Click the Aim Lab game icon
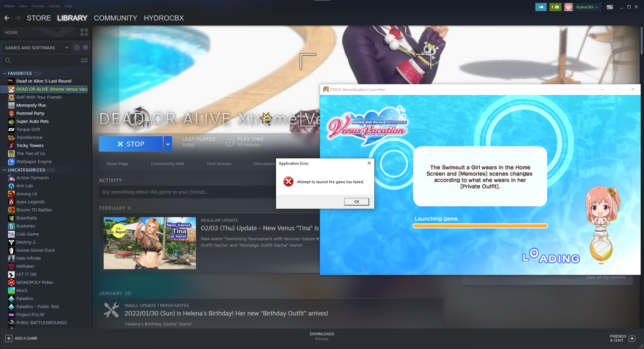The image size is (644, 349). pos(11,186)
